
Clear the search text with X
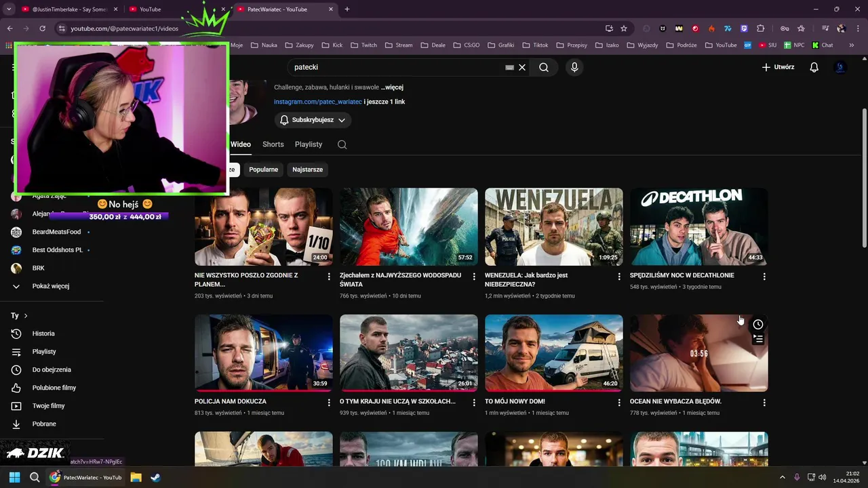point(522,67)
